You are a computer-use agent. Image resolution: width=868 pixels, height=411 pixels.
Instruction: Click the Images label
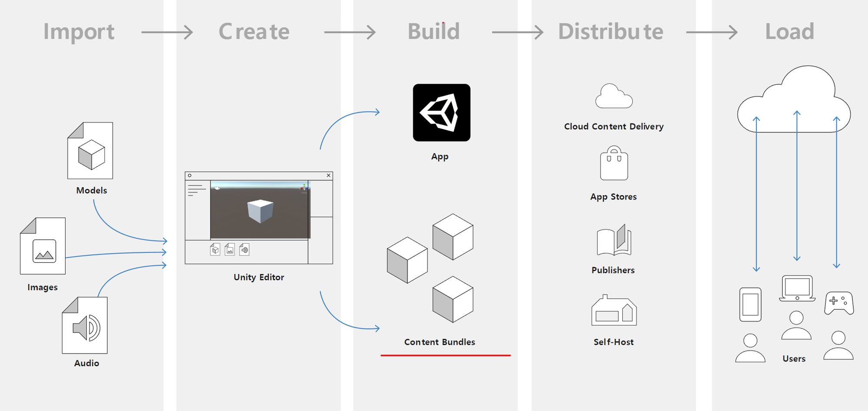43,287
